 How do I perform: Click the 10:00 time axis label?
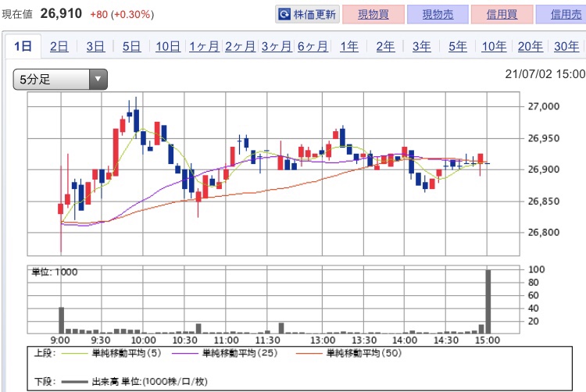click(144, 340)
